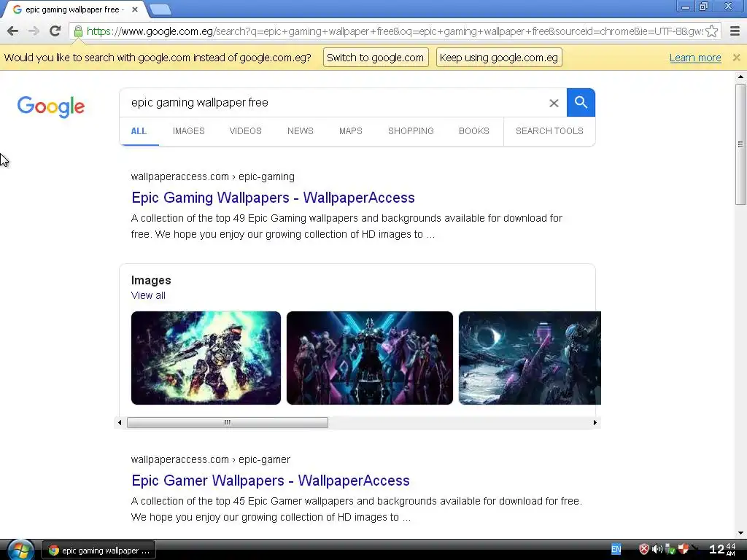
Task: Switch to the NEWS tab
Action: (300, 131)
